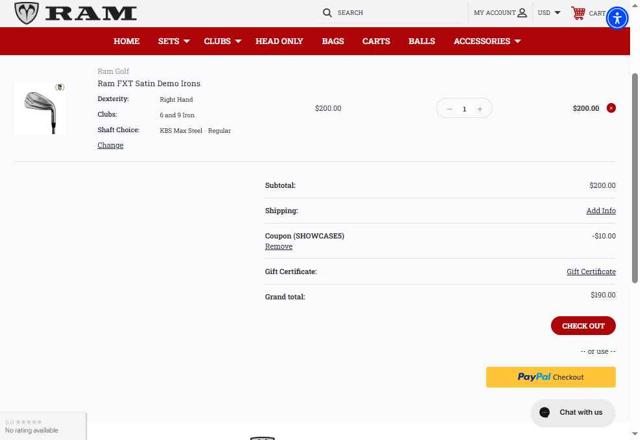The width and height of the screenshot is (640, 440).
Task: Open Bags category
Action: (333, 41)
